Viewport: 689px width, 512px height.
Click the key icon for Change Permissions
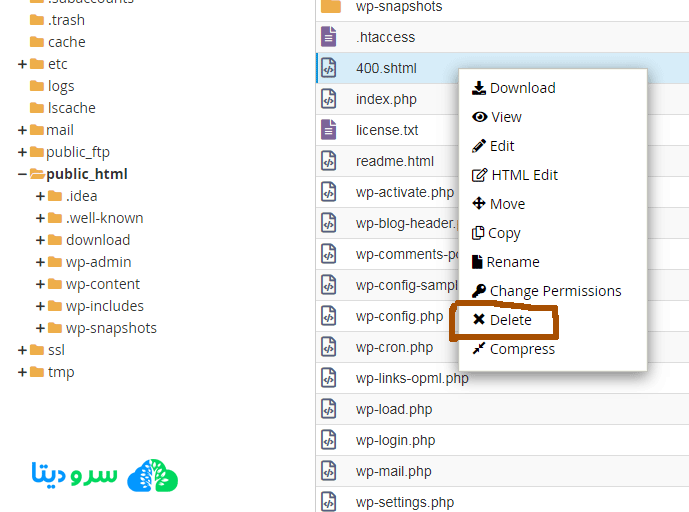(x=479, y=291)
